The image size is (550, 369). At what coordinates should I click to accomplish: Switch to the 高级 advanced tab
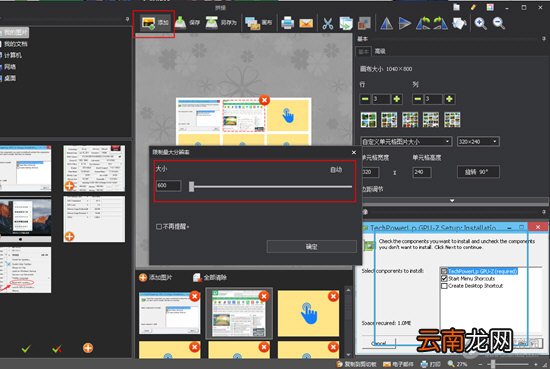pos(380,52)
